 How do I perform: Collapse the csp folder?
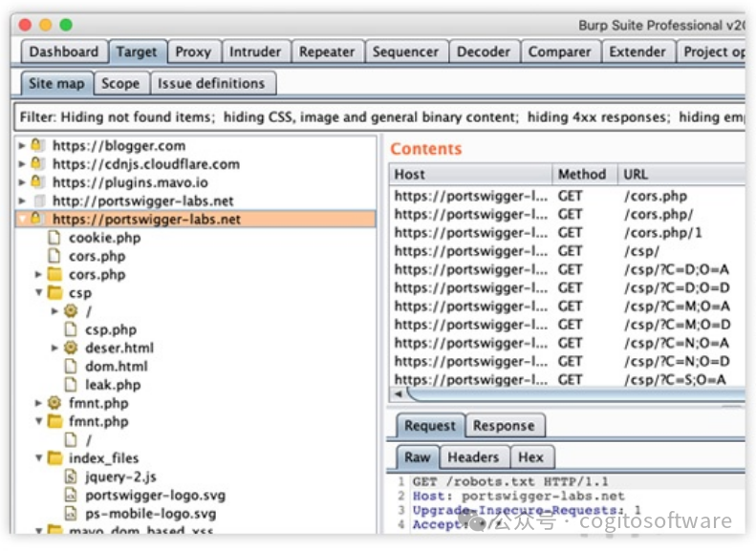pos(38,292)
